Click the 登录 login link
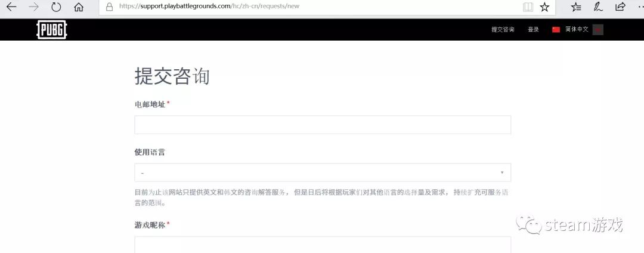Viewport: 644px width, 253px height. coord(533,30)
